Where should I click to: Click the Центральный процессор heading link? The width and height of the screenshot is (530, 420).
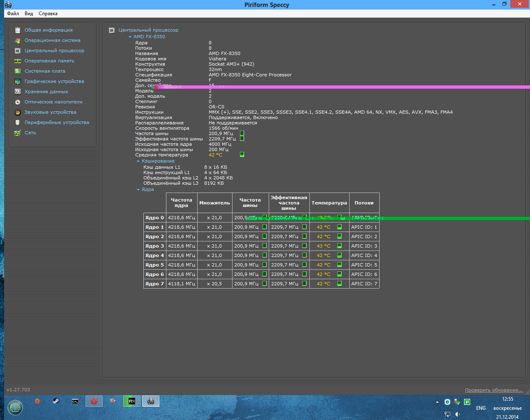(x=148, y=30)
